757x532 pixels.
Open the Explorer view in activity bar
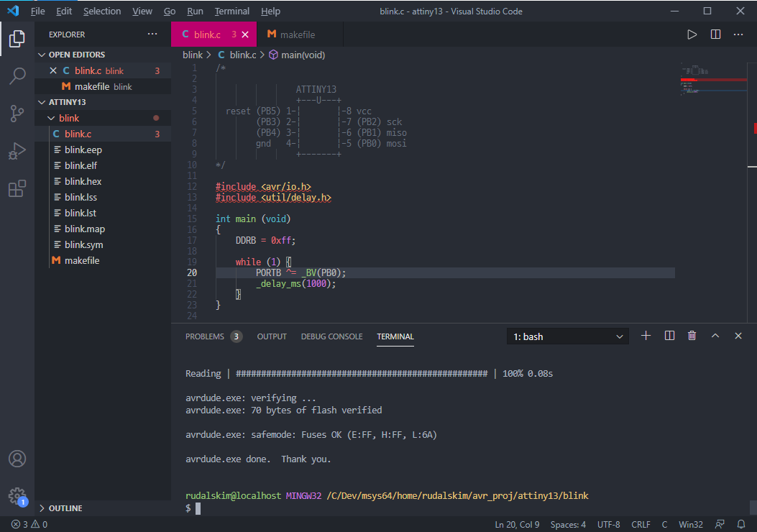point(17,39)
